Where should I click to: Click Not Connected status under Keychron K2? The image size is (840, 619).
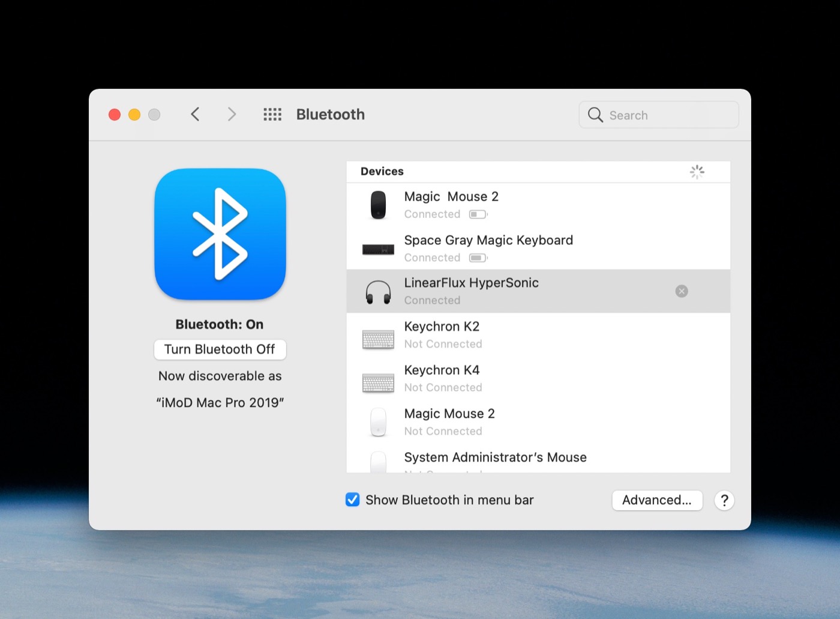tap(443, 344)
